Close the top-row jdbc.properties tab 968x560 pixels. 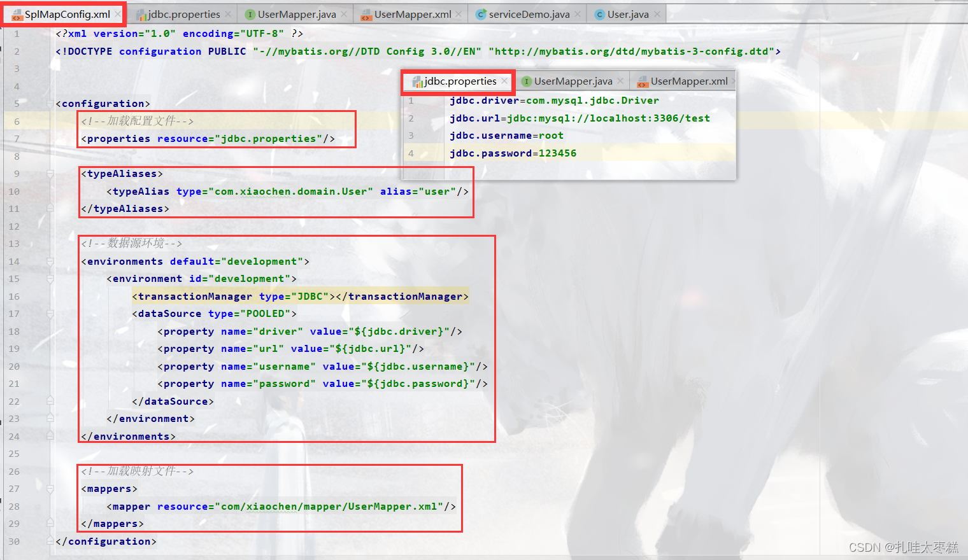click(228, 14)
